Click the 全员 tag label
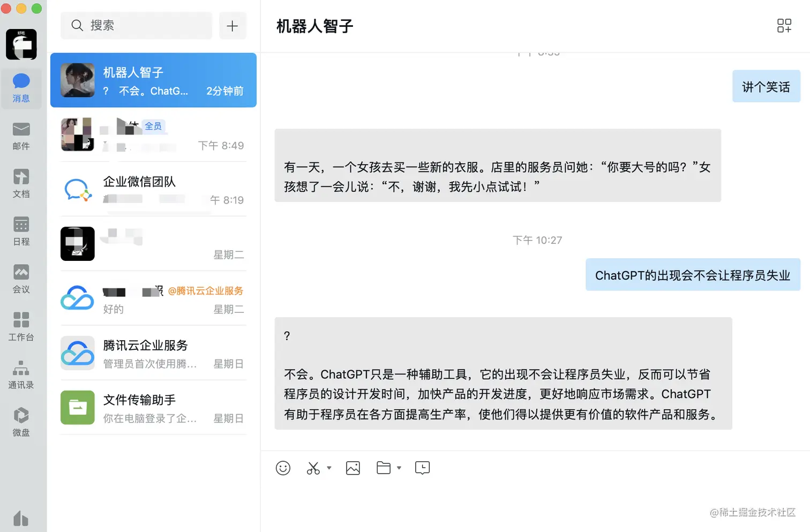 [x=153, y=126]
